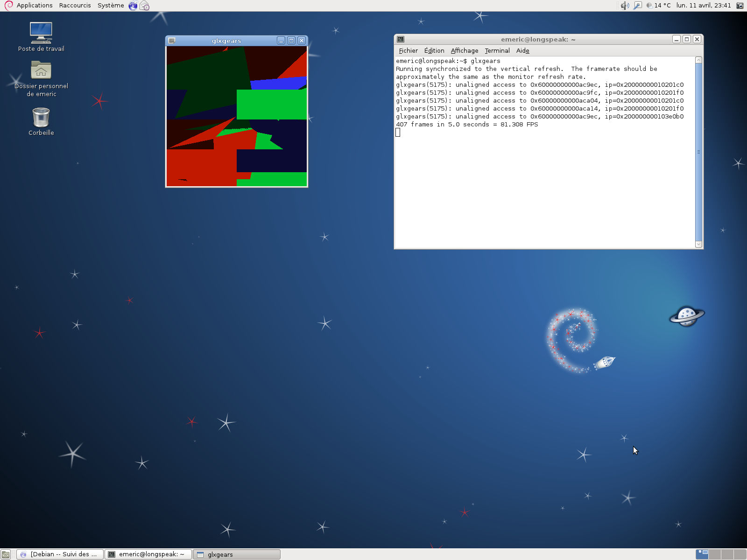Open the Fichier menu in terminal
Viewport: 747px width, 560px height.
[408, 50]
